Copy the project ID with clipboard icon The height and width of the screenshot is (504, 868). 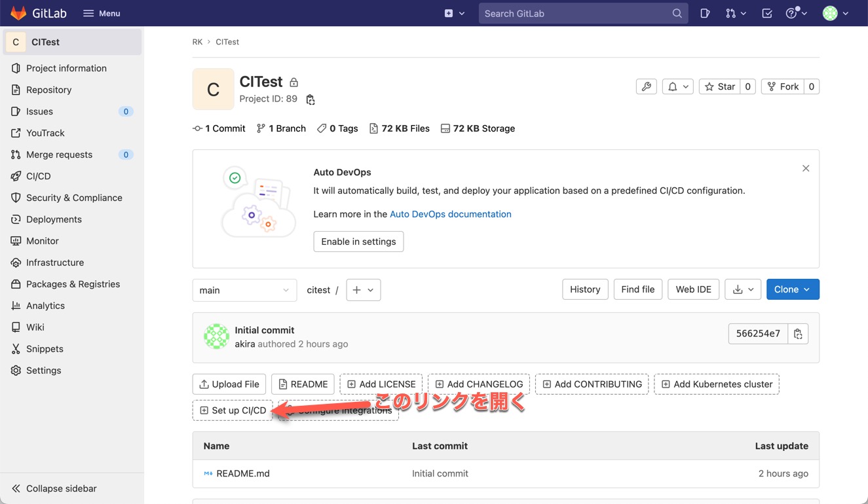tap(311, 99)
